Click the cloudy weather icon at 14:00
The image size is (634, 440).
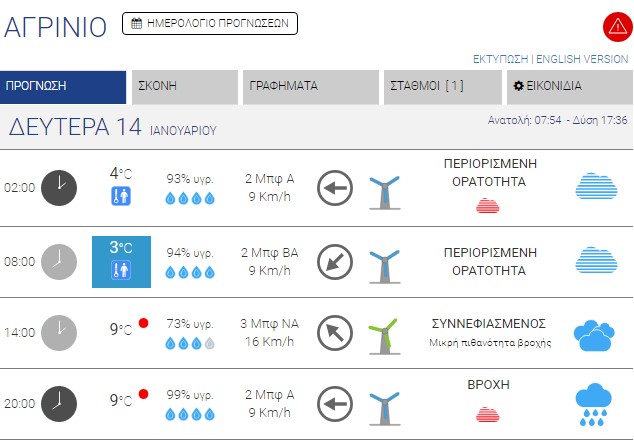click(x=595, y=333)
